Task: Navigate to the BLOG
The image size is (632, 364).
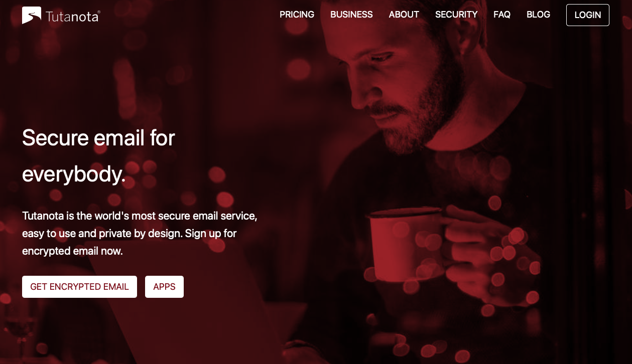Action: pyautogui.click(x=538, y=15)
